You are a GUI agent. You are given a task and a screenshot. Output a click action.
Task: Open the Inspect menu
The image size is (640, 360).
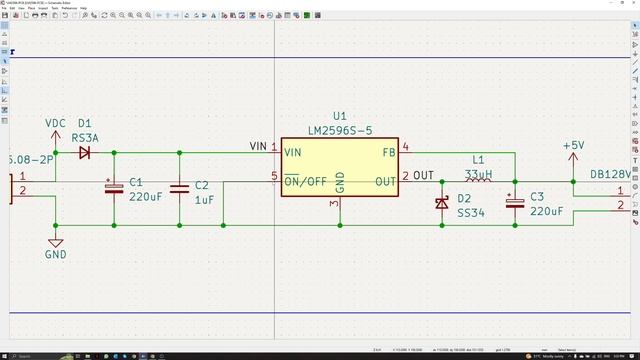coord(43,8)
